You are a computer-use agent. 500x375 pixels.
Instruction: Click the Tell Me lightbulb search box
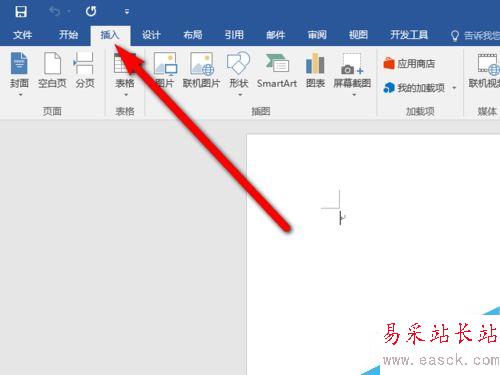(475, 35)
